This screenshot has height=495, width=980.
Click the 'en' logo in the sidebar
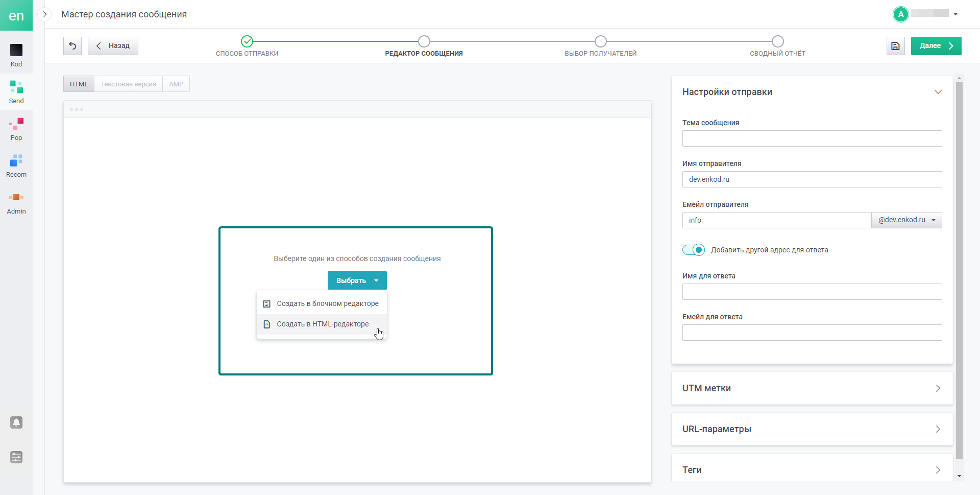[16, 15]
